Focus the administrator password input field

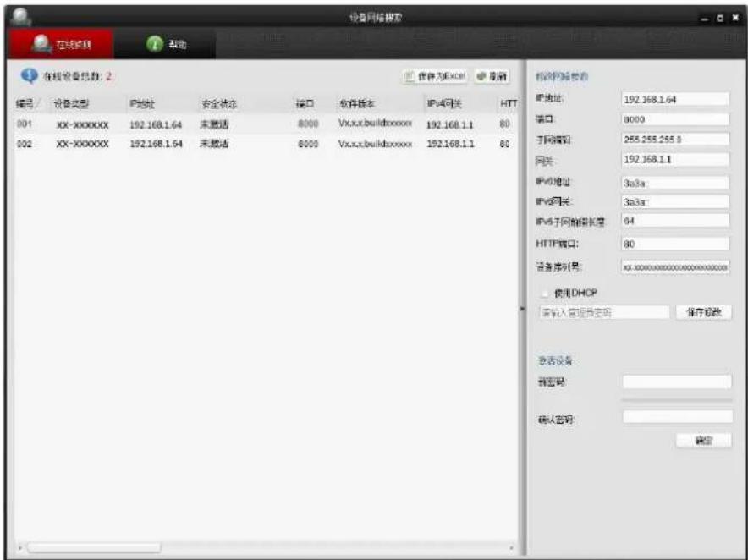click(x=604, y=312)
